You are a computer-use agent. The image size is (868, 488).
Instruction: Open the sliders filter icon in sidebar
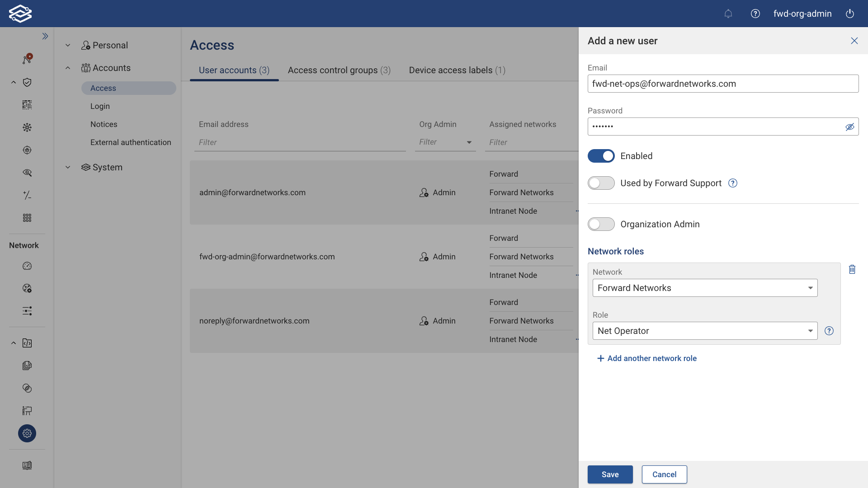(27, 311)
